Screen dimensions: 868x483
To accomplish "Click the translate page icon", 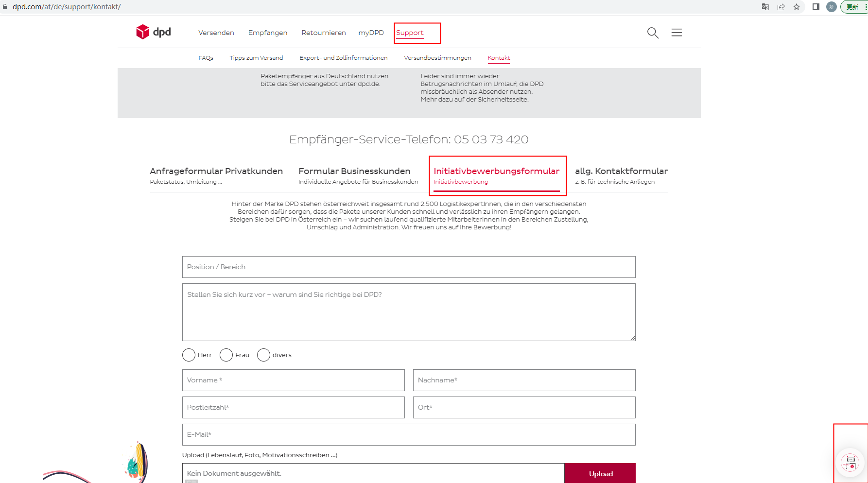I will click(765, 7).
